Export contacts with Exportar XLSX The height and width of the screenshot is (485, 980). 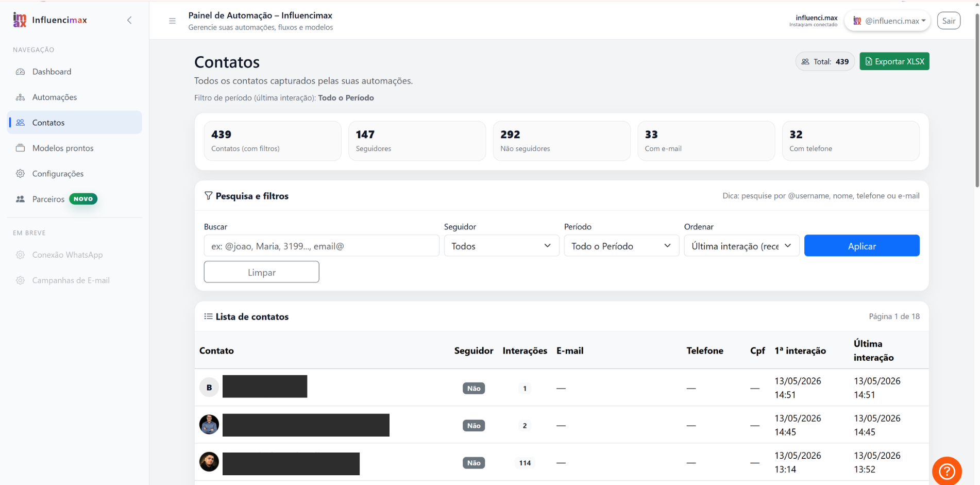pyautogui.click(x=894, y=61)
